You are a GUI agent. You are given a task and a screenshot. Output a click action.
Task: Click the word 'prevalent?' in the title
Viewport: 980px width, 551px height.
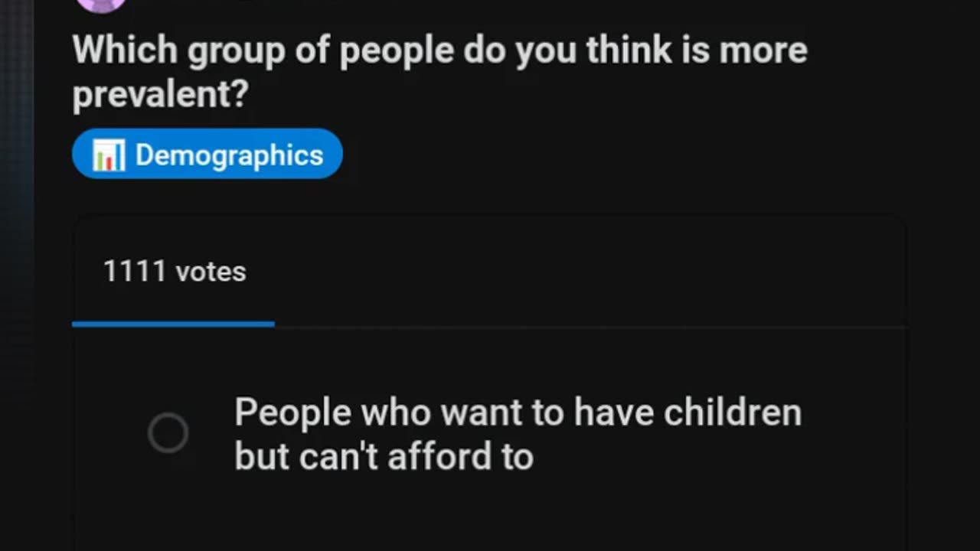click(x=161, y=95)
